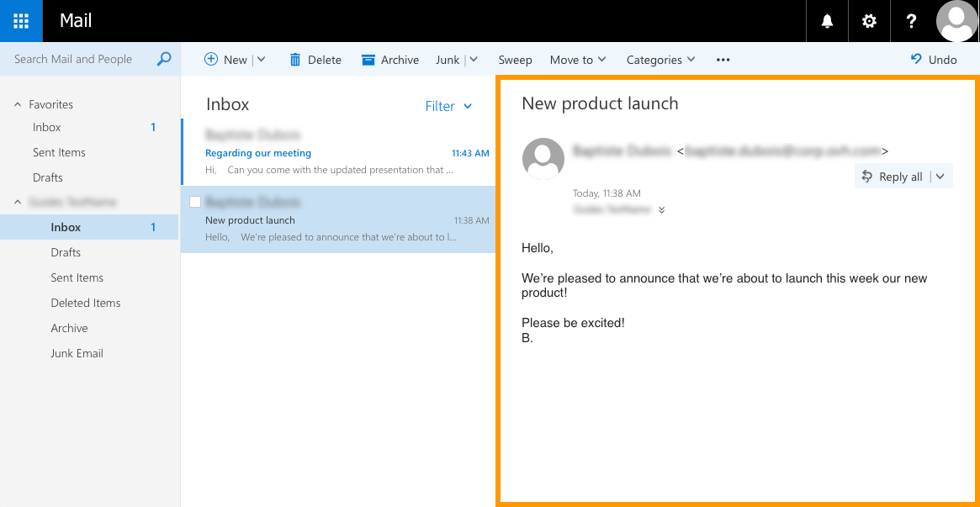The width and height of the screenshot is (980, 507).
Task: Click the search magnifier icon
Action: [164, 59]
